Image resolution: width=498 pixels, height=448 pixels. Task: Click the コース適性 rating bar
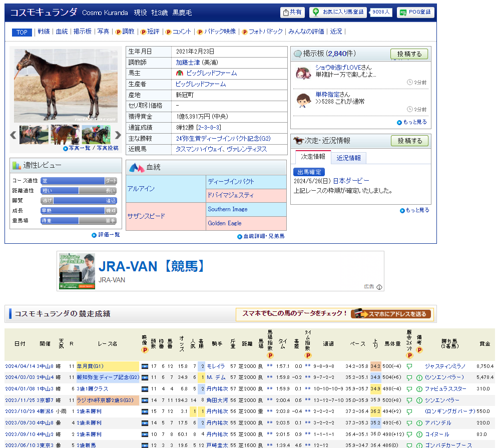click(79, 181)
